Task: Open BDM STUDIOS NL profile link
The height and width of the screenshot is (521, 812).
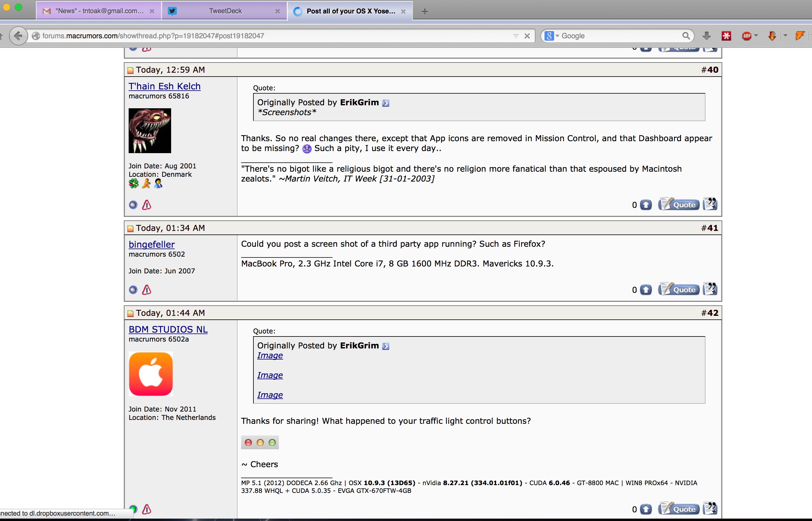Action: click(x=168, y=329)
